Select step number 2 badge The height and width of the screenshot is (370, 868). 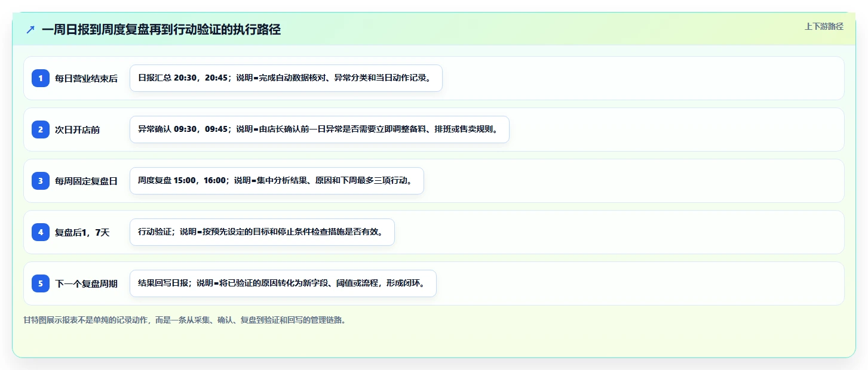(41, 129)
